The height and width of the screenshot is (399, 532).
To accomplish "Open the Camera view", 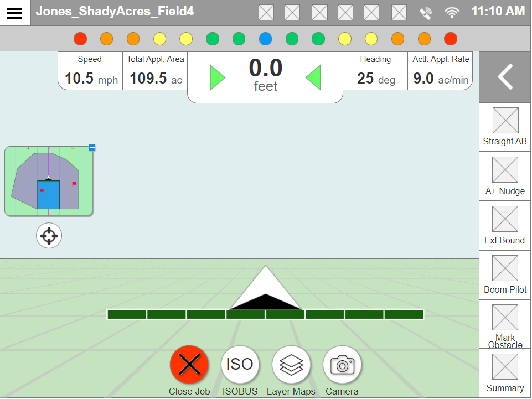I will (x=342, y=364).
